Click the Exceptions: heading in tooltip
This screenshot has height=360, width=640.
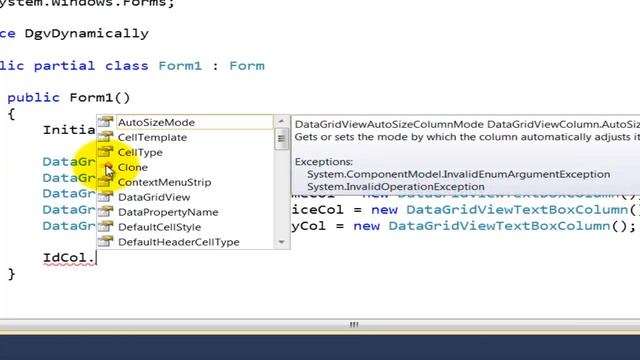[x=324, y=162]
